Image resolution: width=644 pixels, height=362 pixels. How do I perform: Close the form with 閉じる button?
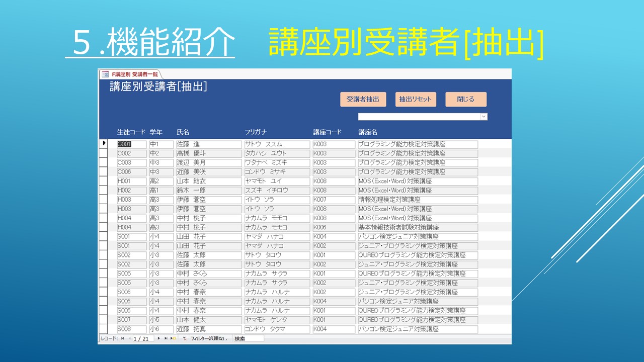pyautogui.click(x=465, y=100)
